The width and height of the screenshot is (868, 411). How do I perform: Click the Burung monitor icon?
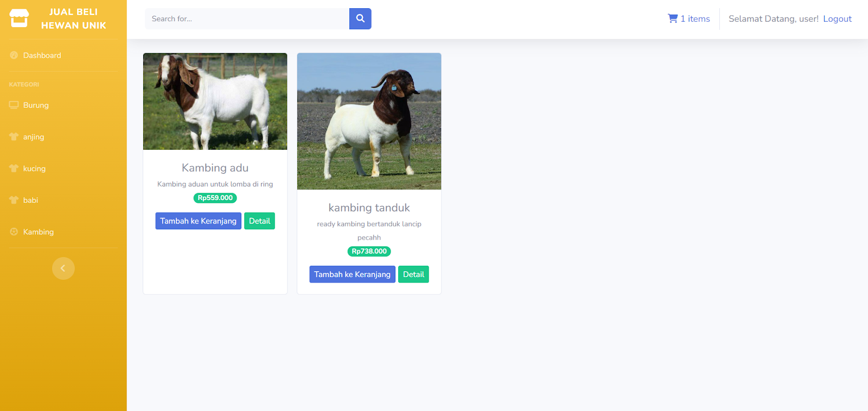tap(14, 105)
